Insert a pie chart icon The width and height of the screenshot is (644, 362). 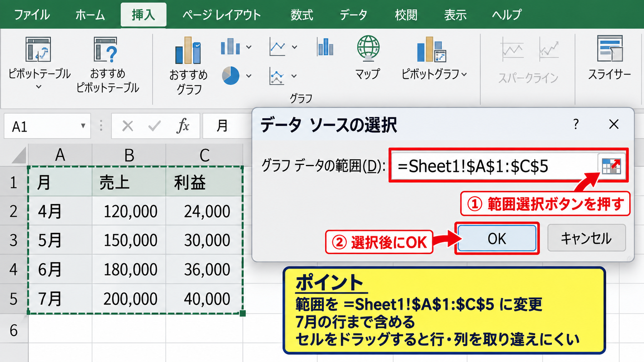pos(231,75)
